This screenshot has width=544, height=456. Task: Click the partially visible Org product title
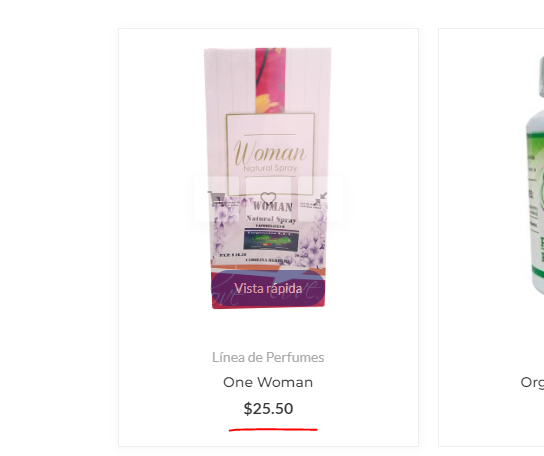[532, 383]
